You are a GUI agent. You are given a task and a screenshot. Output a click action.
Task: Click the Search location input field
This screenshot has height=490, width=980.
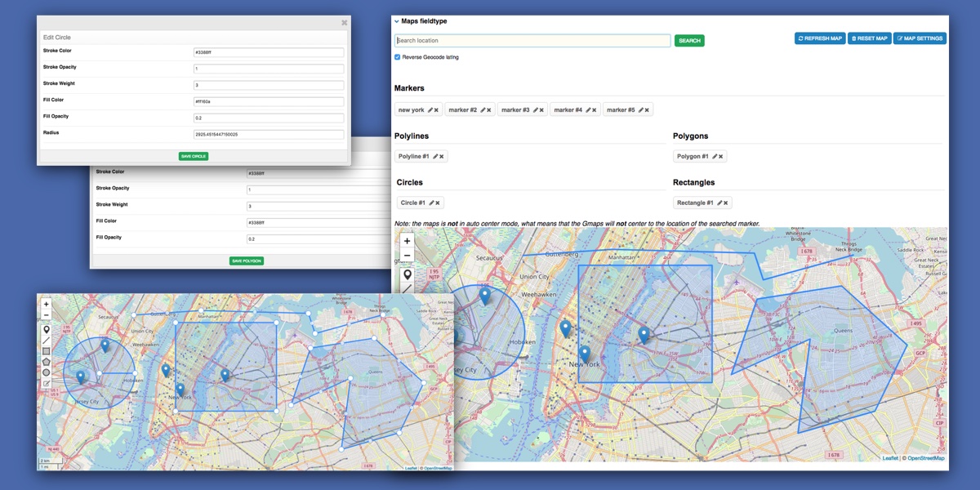(x=532, y=41)
